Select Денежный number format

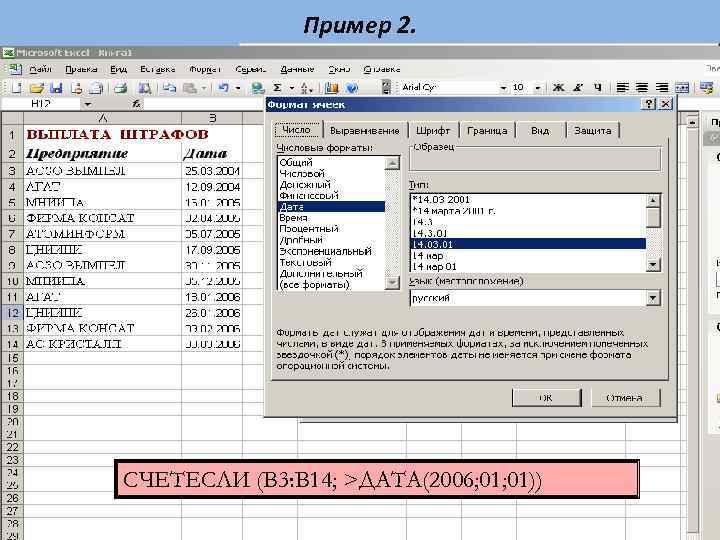(x=331, y=185)
